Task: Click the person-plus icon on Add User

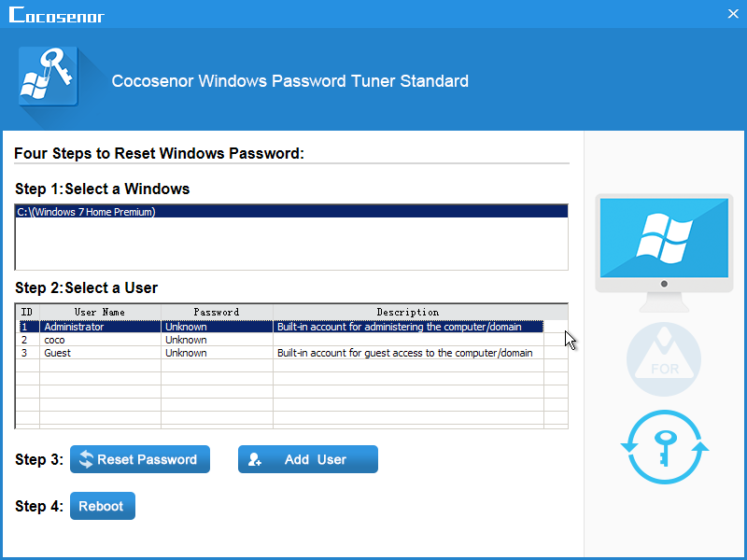Action: point(255,459)
